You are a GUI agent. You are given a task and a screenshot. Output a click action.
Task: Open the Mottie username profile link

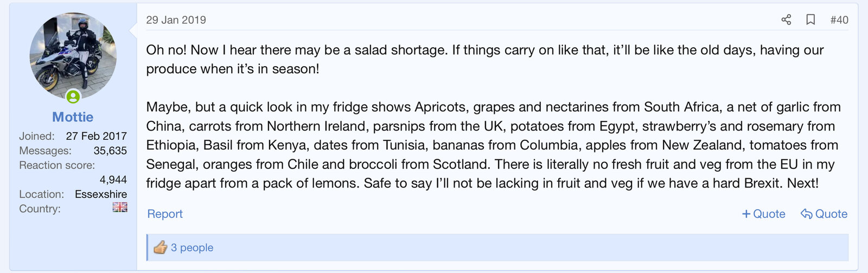point(73,117)
